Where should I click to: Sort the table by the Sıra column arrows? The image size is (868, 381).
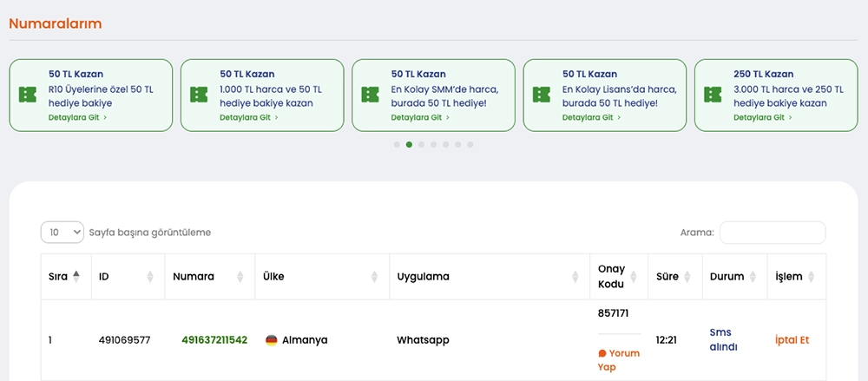(76, 277)
